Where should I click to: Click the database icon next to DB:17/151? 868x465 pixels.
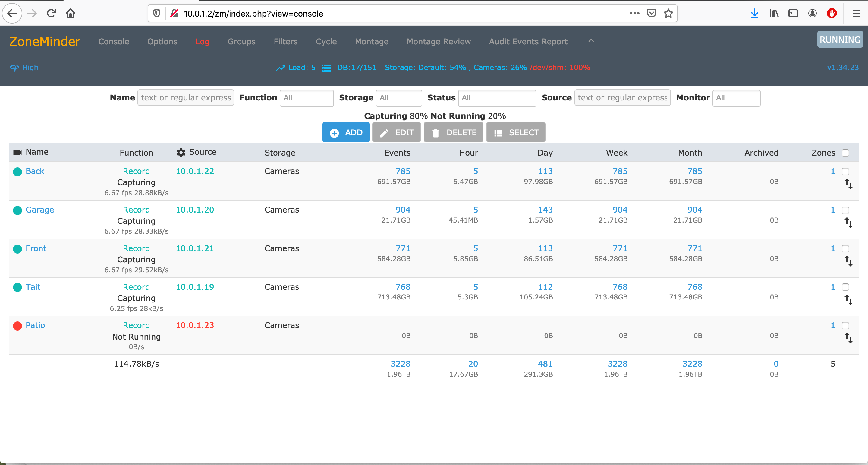326,68
